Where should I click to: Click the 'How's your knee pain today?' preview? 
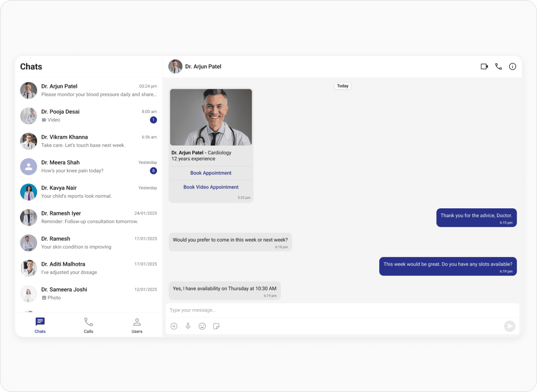pos(72,171)
